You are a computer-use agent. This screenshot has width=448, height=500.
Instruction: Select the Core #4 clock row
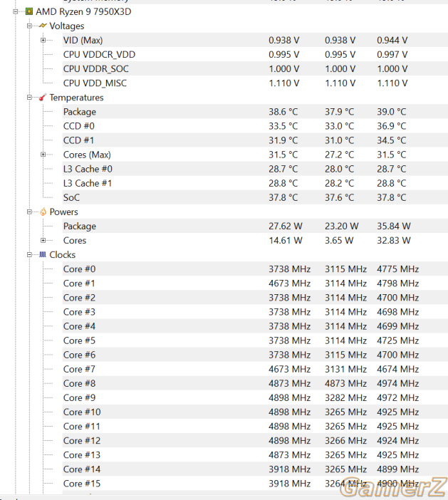coord(255,326)
